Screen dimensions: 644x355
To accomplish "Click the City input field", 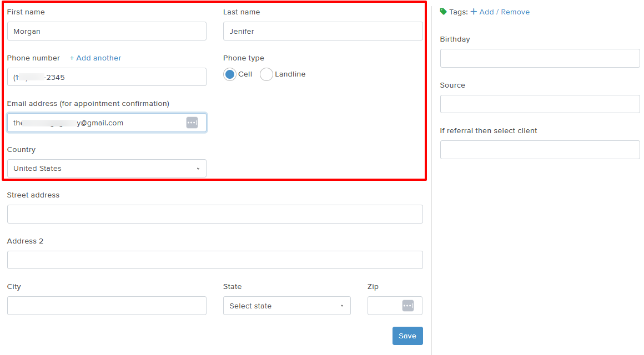I will 107,306.
